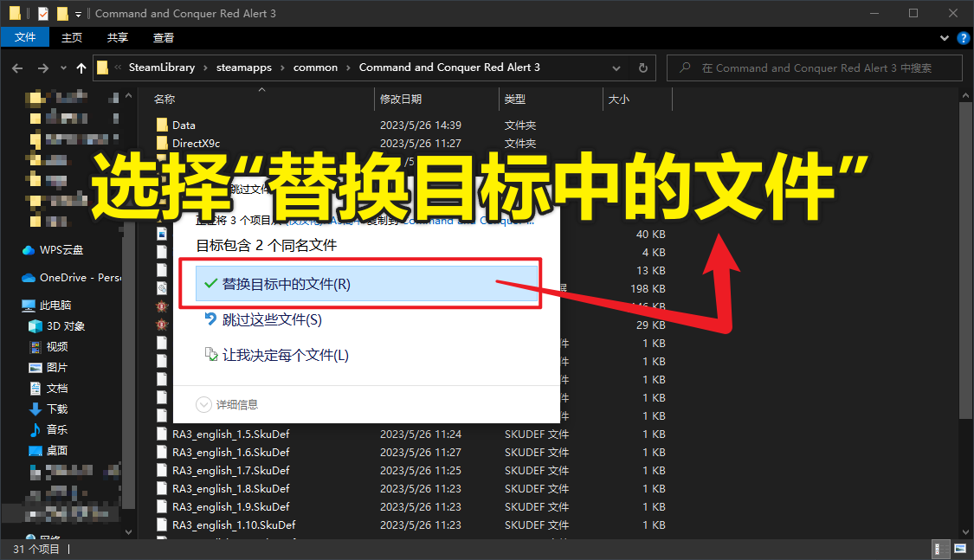Viewport: 974px width, 560px height.
Task: Switch to details view icon in status bar
Action: (942, 549)
